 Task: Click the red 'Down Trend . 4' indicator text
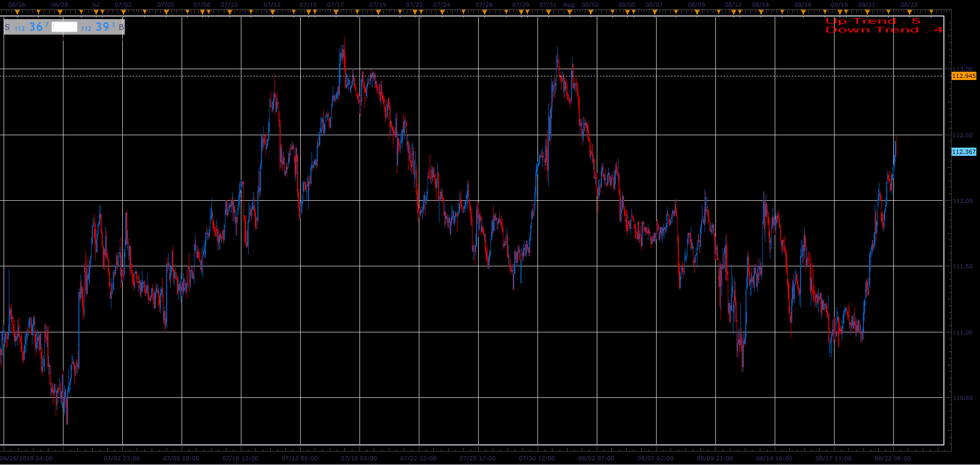(x=884, y=30)
